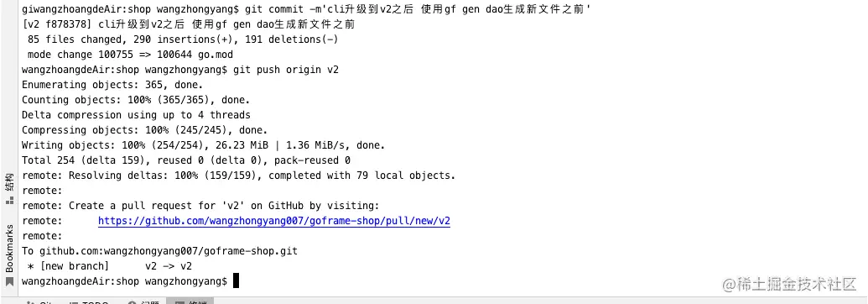Click the bookmark ribbon icon

pos(9,281)
